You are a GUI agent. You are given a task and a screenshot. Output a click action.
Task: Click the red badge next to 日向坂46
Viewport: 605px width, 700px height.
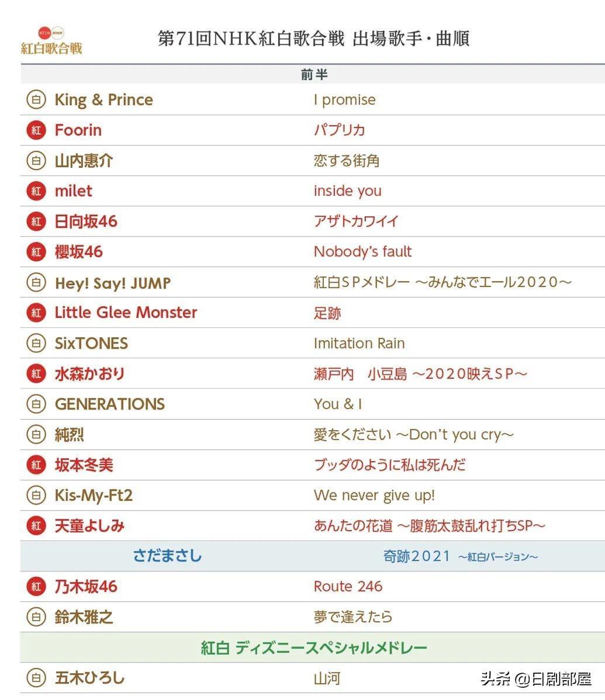[36, 221]
